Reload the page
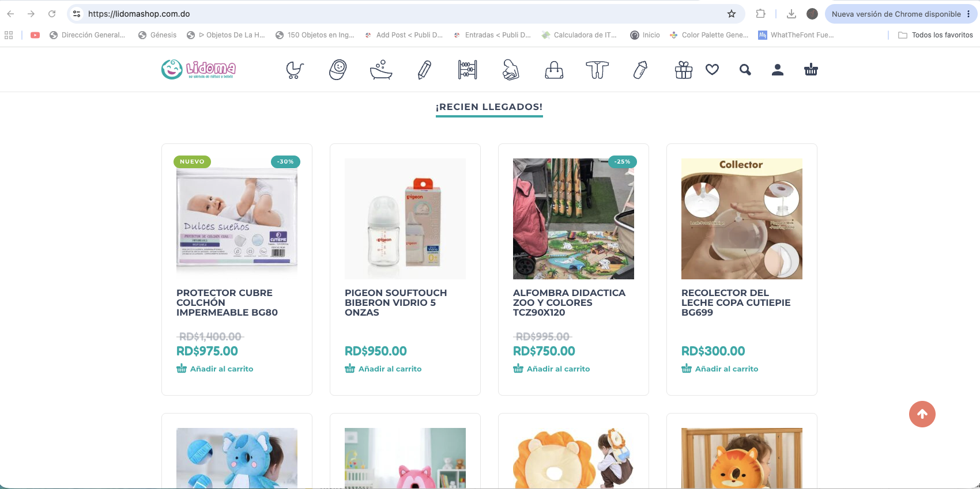The height and width of the screenshot is (489, 980). [x=52, y=14]
